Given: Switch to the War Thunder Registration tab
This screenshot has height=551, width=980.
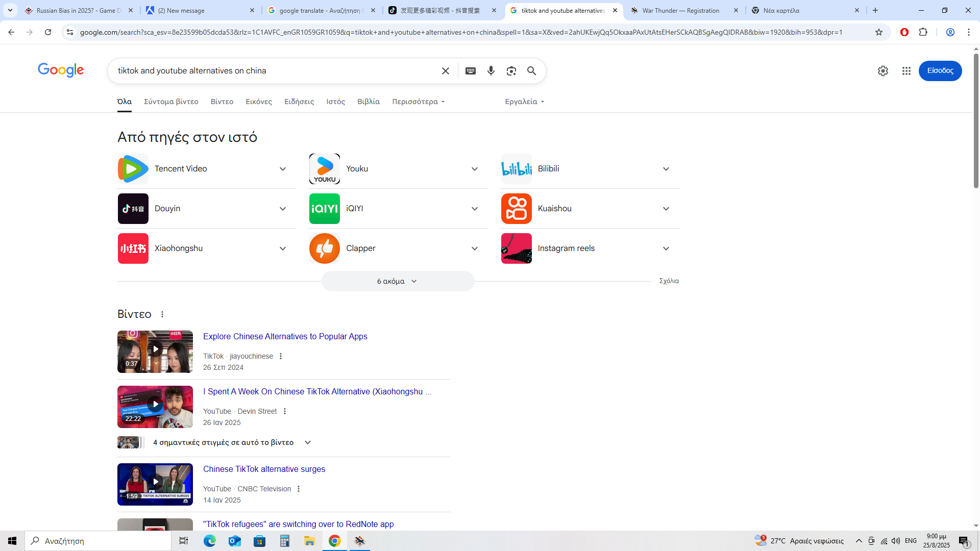Looking at the screenshot, I should (684, 10).
